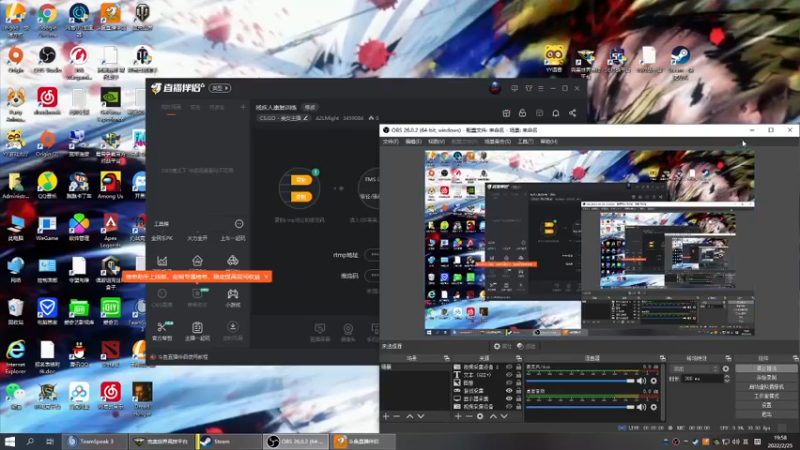This screenshot has height=450, width=800.
Task: Open OBS 视图(V) menu
Action: click(x=436, y=141)
